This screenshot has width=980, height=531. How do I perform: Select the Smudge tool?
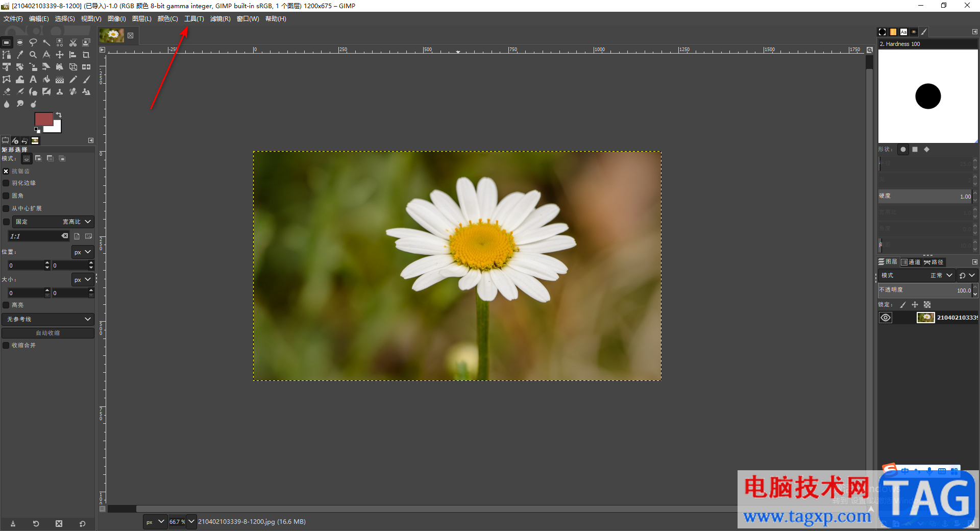[x=20, y=104]
